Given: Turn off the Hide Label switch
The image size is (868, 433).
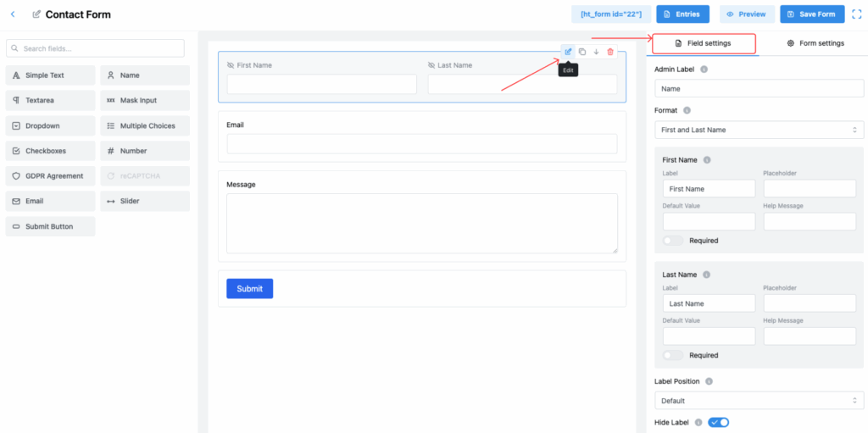Looking at the screenshot, I should click(719, 423).
